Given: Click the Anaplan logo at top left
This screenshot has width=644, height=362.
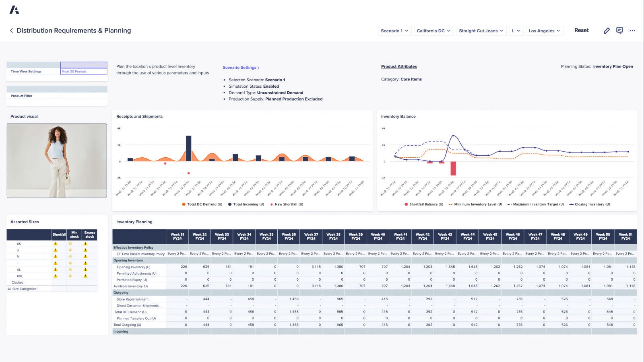Looking at the screenshot, I should [x=14, y=9].
